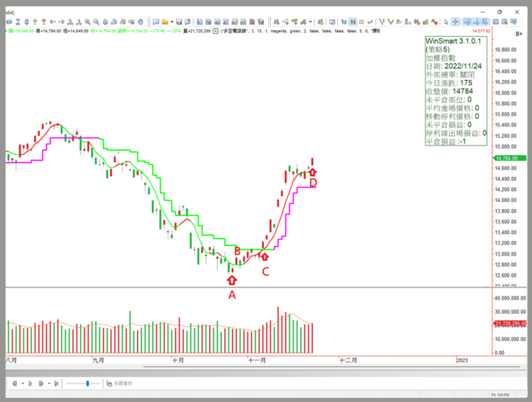This screenshot has width=532, height=402.
Task: Click the yellow open folder icon
Action: click(x=165, y=22)
